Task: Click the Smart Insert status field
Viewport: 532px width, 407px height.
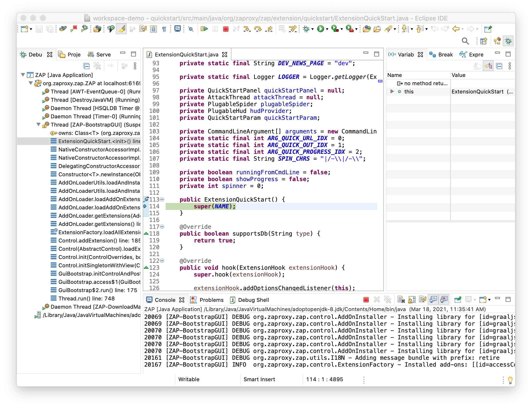Action: point(259,379)
